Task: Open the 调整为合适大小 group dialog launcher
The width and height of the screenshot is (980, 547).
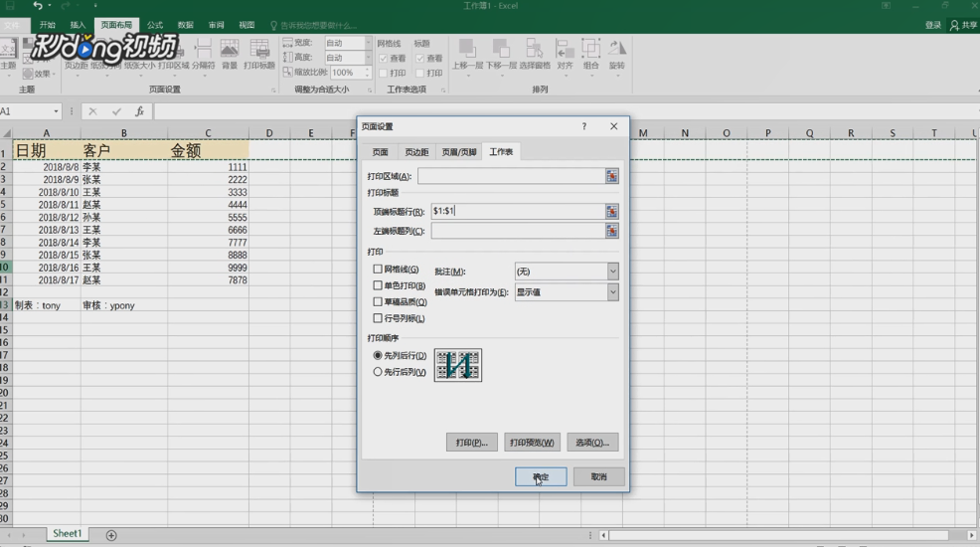Action: pos(370,91)
